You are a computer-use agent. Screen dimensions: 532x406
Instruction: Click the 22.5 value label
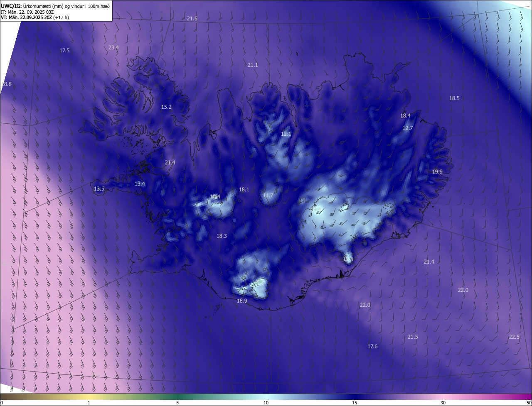coord(514,337)
